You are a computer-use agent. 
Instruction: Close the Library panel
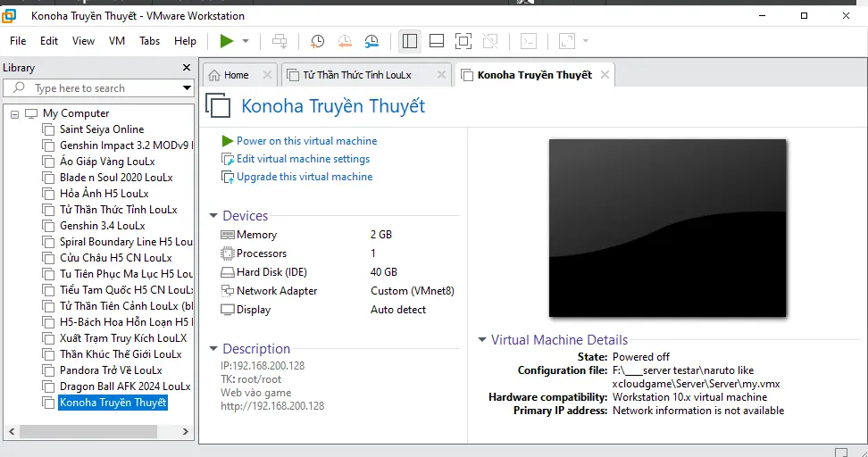[x=187, y=68]
